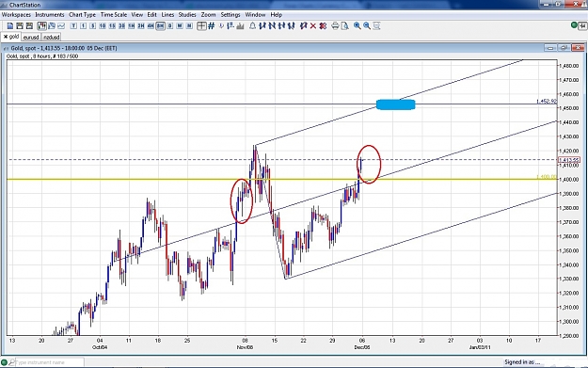Open the alert bell tool
Screen dimensions: 588x368
(x=253, y=26)
